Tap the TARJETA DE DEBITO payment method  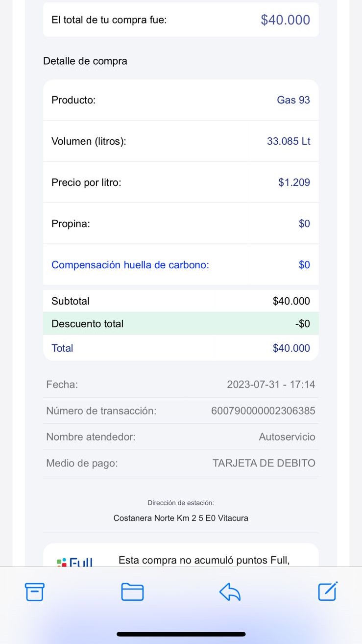(x=264, y=463)
